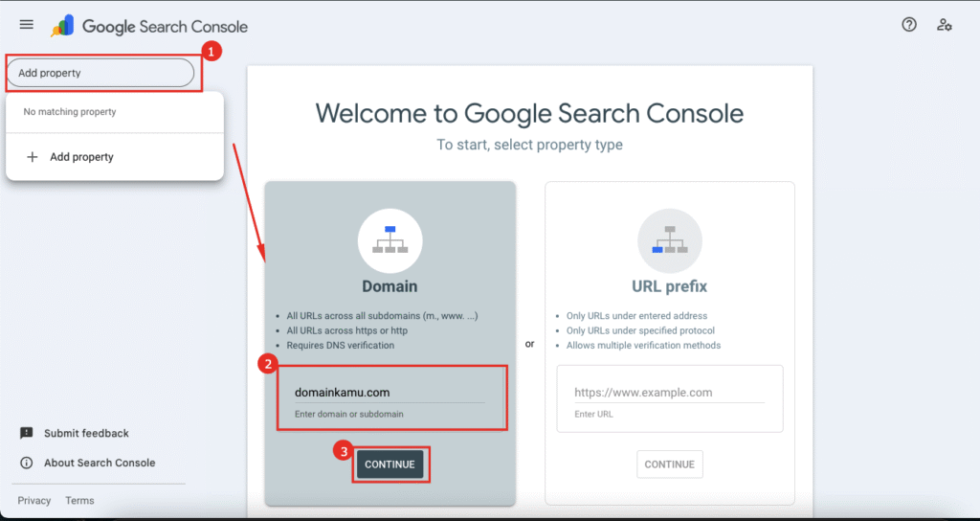980x521 pixels.
Task: Click the plus icon beside Add property
Action: 33,157
